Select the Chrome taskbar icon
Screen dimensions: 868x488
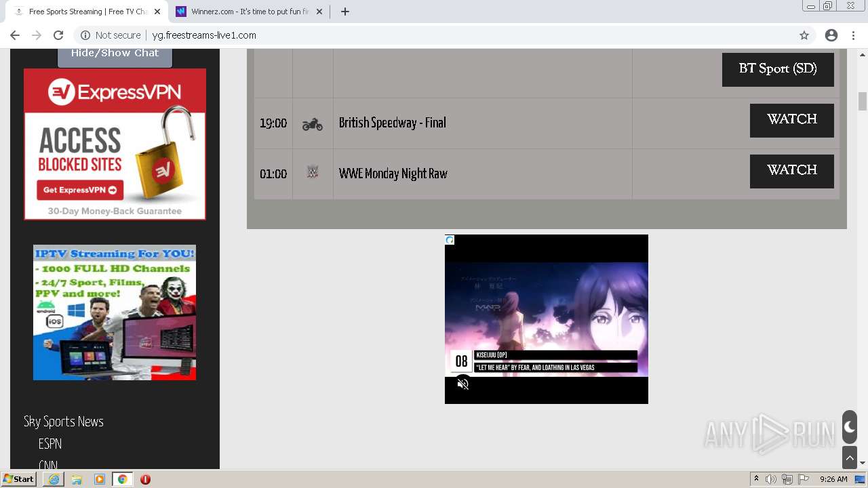[x=122, y=479]
